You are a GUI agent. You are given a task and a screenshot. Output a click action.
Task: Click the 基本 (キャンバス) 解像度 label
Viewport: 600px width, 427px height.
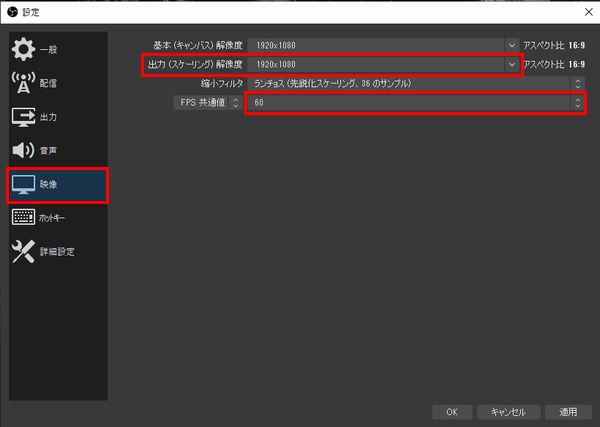pos(198,46)
